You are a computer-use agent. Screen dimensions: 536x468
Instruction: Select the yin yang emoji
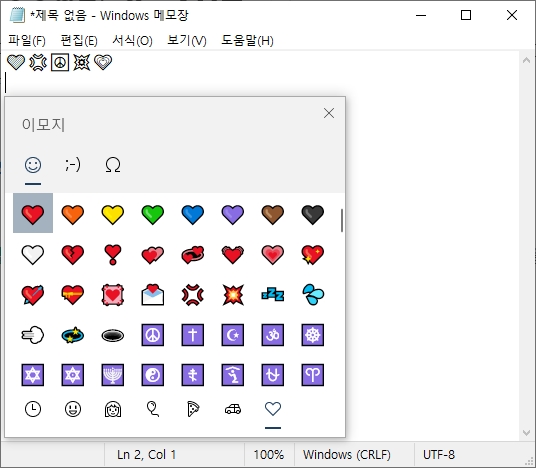pyautogui.click(x=153, y=375)
